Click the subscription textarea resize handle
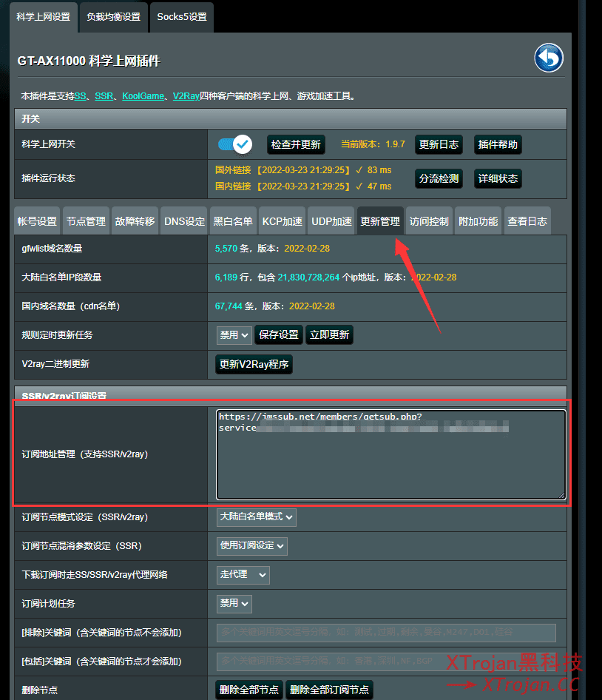 [x=562, y=495]
